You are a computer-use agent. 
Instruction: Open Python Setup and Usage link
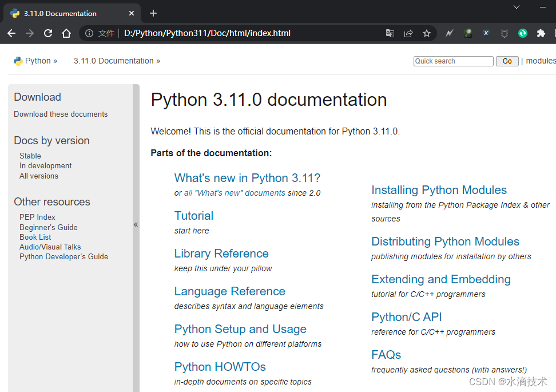[x=240, y=329]
